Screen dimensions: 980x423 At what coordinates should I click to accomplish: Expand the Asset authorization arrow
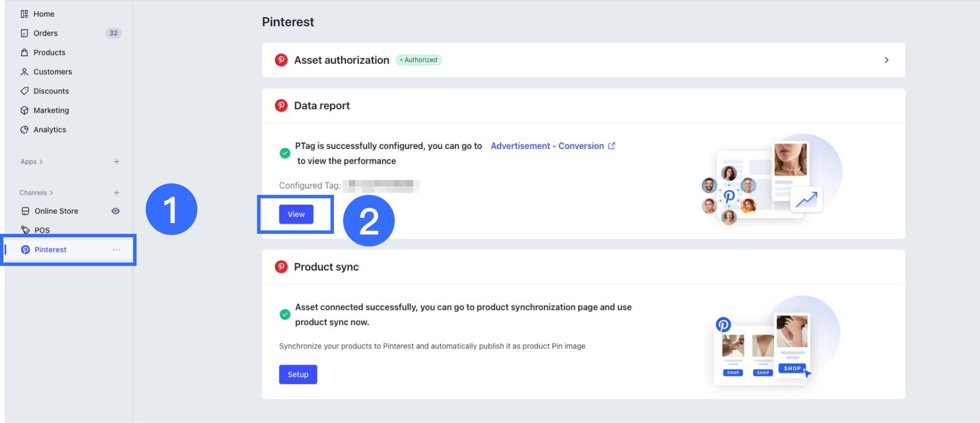click(886, 60)
